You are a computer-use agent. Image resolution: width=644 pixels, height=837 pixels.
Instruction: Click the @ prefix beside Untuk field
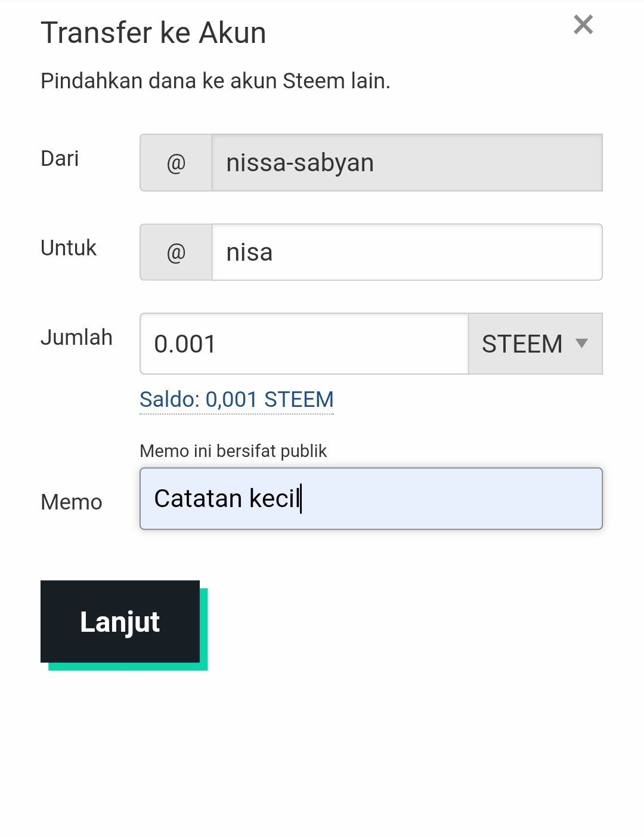(176, 252)
